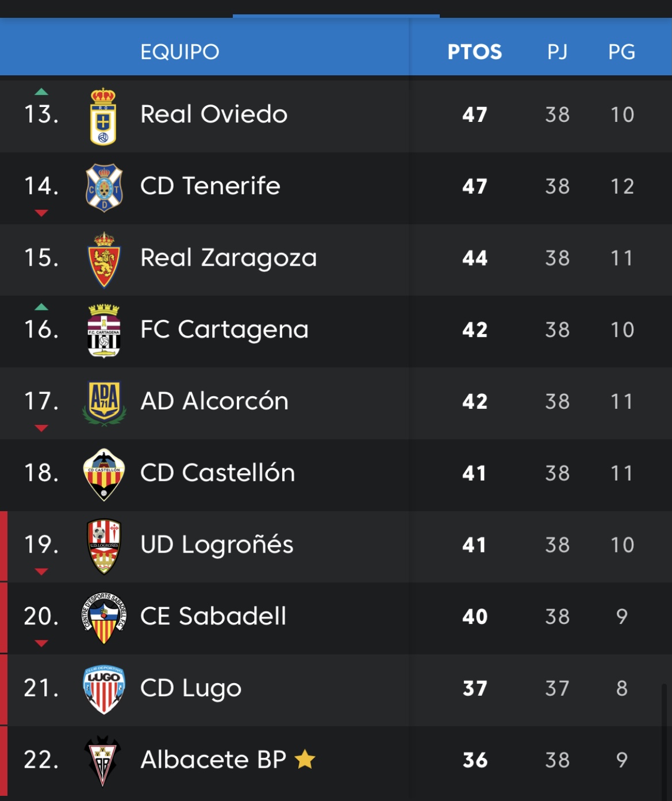The image size is (672, 801).
Task: Select the CD Lugo crest
Action: coord(104,689)
